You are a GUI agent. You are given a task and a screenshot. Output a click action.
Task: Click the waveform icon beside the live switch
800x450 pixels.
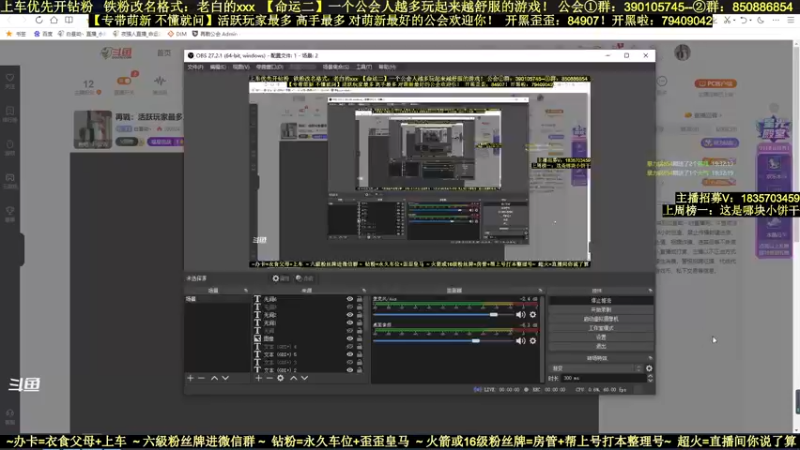click(x=160, y=81)
